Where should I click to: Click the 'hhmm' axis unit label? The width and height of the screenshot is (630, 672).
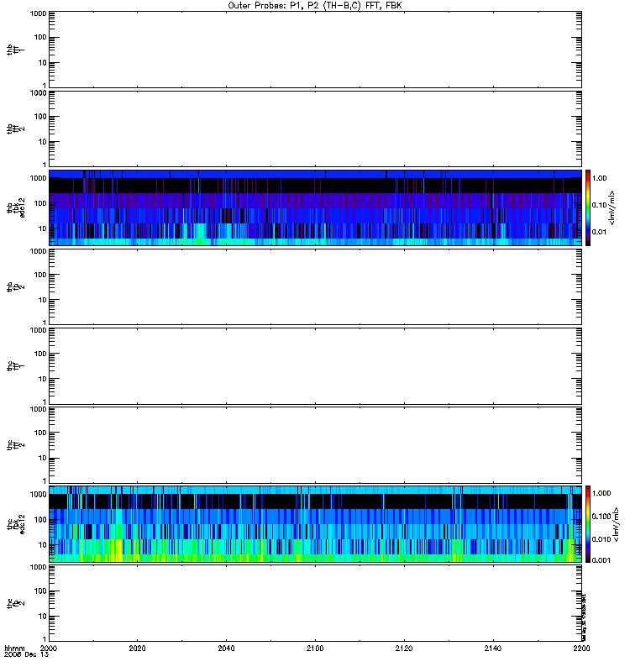tap(14, 648)
